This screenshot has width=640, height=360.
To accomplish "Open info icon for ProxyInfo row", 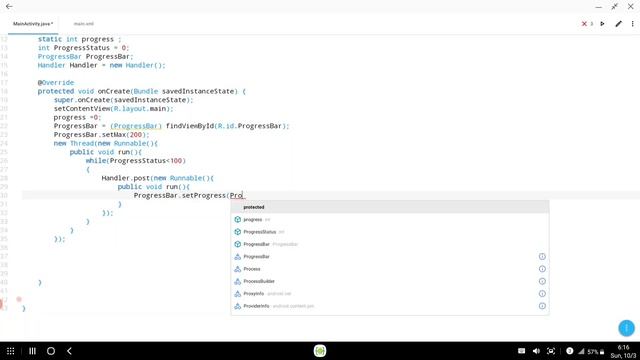I will point(542,294).
